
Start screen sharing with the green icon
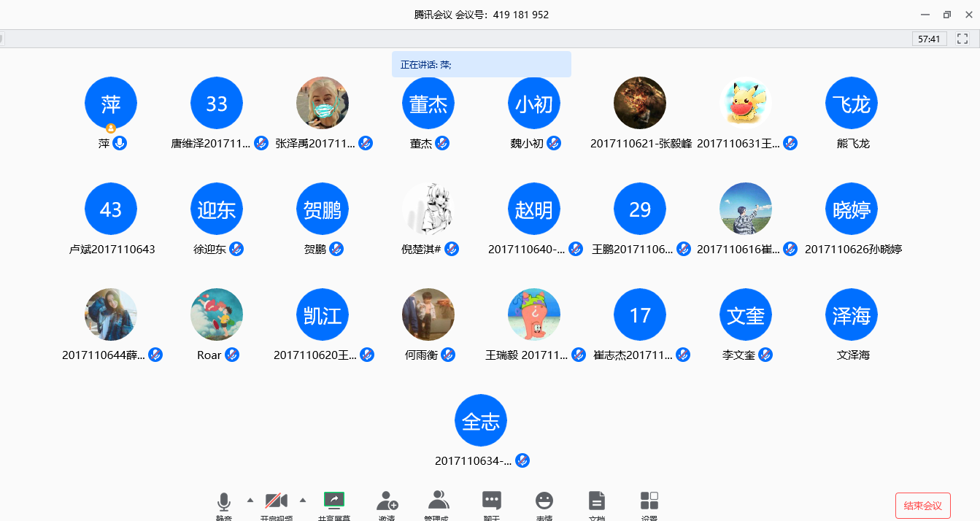(x=334, y=501)
